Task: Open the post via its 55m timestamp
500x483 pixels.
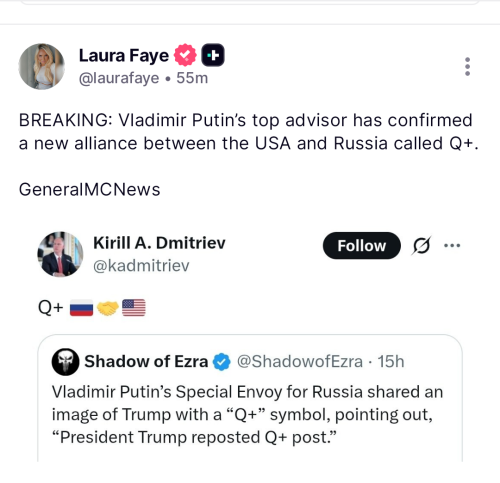Action: (192, 78)
